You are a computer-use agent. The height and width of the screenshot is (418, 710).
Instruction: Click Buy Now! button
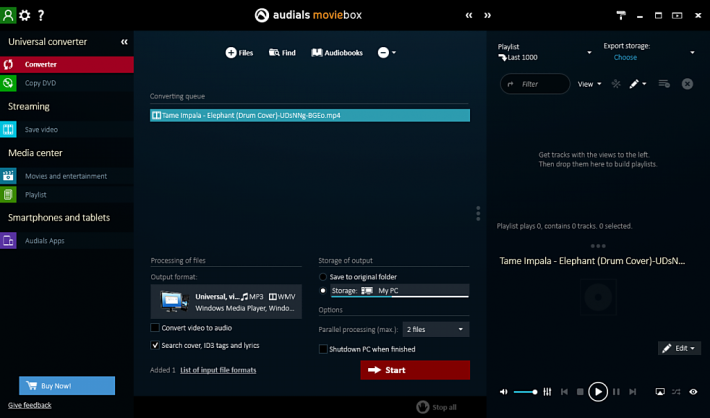pos(67,385)
